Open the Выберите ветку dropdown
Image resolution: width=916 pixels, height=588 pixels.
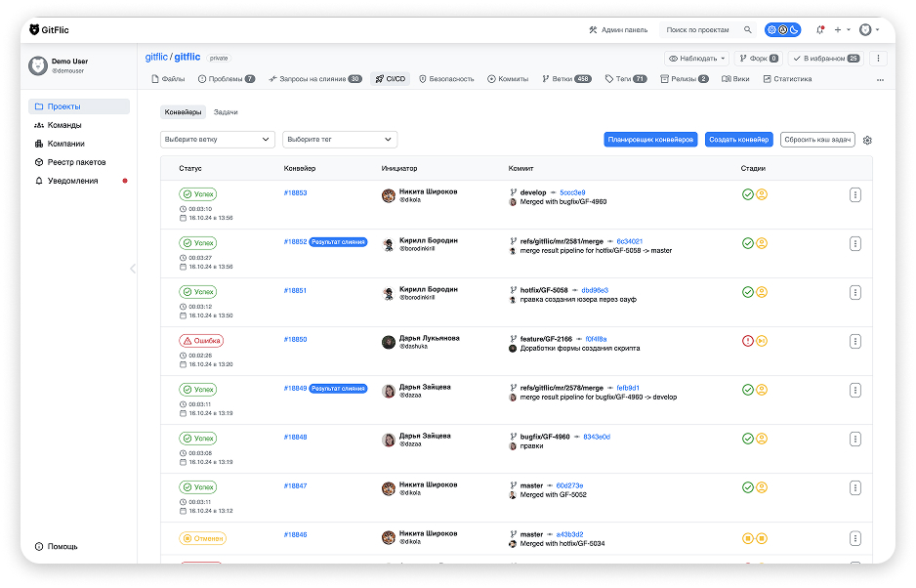click(218, 140)
